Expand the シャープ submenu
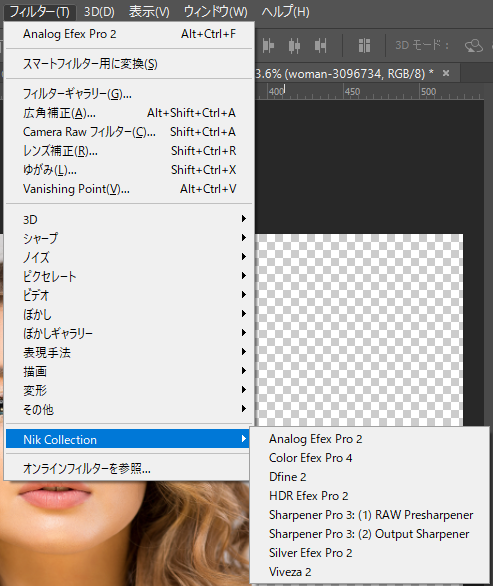493x586 pixels. pyautogui.click(x=129, y=238)
